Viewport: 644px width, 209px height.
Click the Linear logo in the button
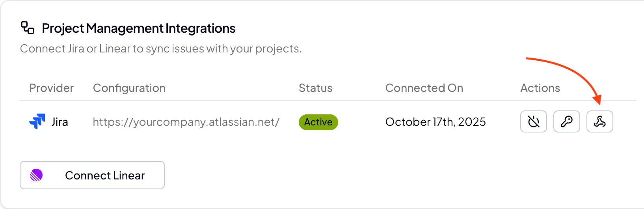click(36, 175)
